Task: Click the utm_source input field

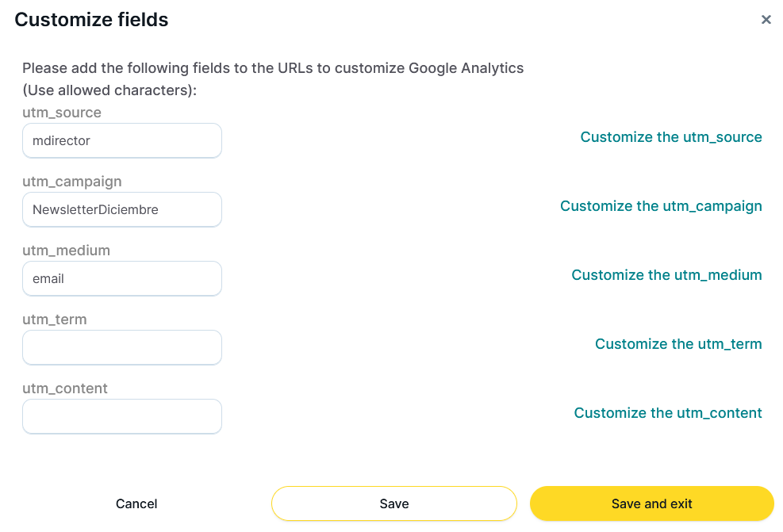Action: pos(122,140)
